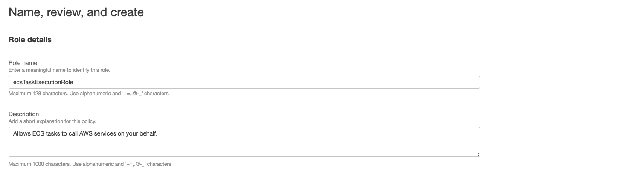The height and width of the screenshot is (177, 644).
Task: Click the Description box resize handle
Action: [x=478, y=154]
